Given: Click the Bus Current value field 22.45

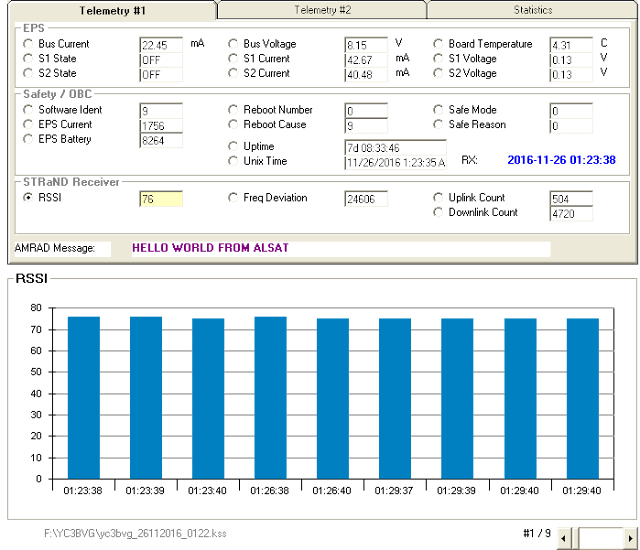Looking at the screenshot, I should tap(161, 45).
